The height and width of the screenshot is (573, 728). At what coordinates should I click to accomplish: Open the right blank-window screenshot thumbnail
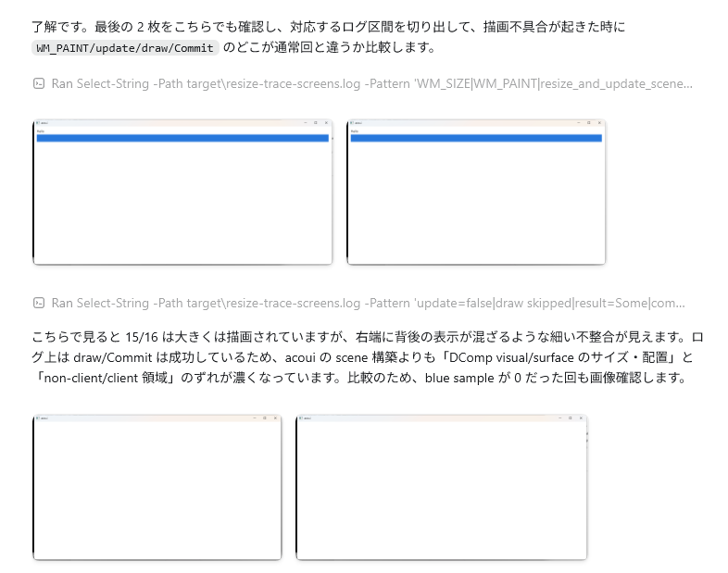coord(442,487)
